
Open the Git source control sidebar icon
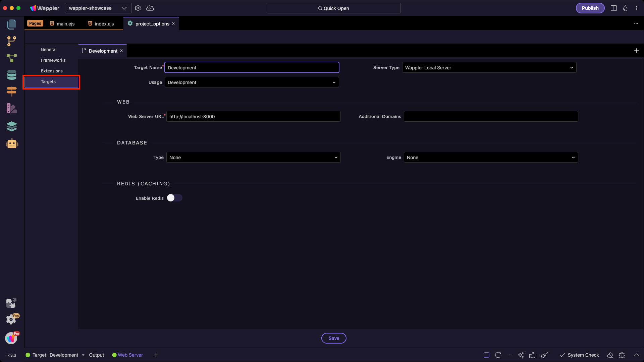(12, 41)
